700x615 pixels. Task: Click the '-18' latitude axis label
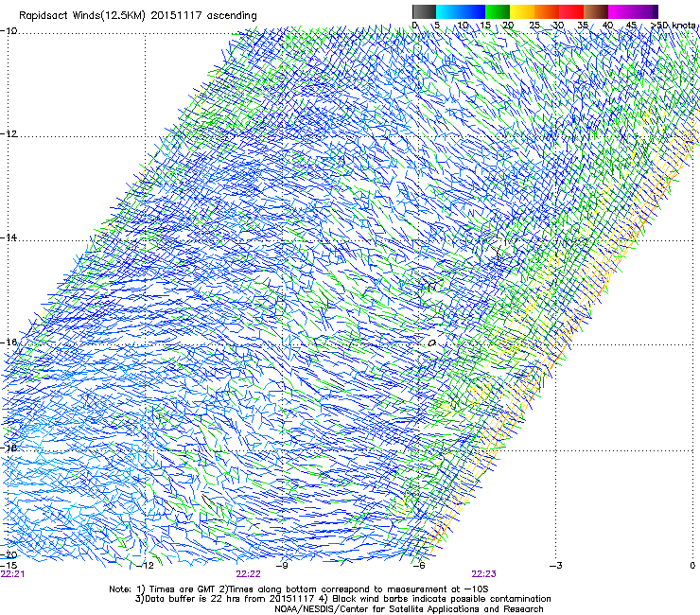pos(9,448)
